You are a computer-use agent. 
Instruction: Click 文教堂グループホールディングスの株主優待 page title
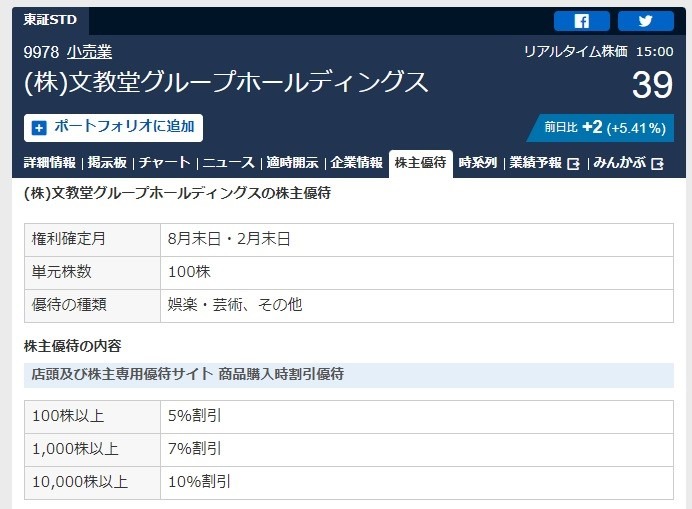coord(177,193)
